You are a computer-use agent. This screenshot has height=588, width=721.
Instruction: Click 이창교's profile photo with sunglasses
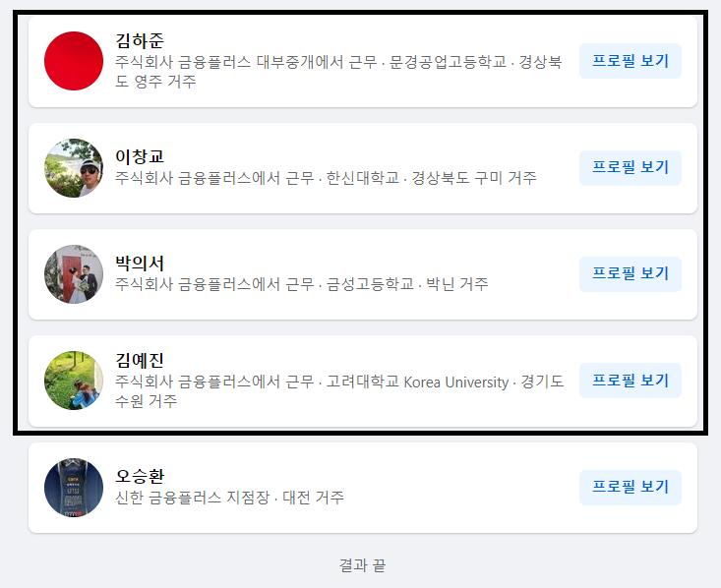click(74, 168)
